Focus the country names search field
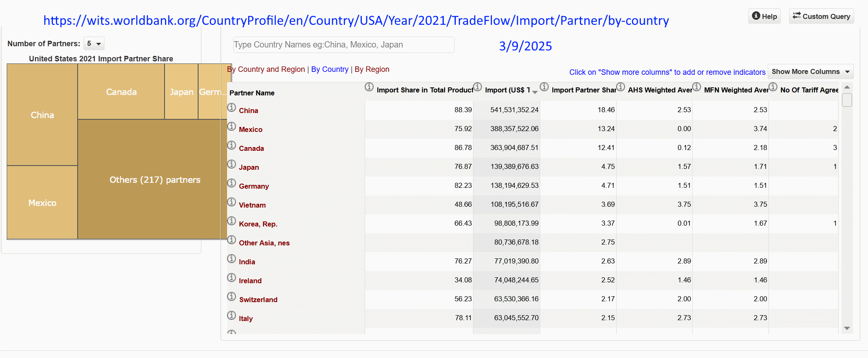 coord(344,45)
